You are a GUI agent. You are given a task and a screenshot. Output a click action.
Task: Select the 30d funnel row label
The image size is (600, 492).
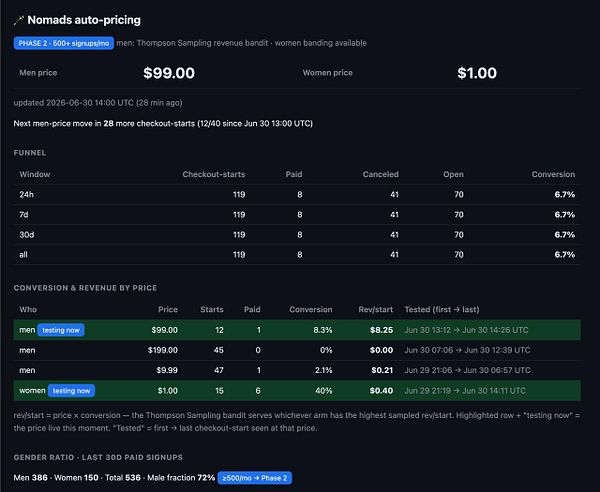coord(27,235)
